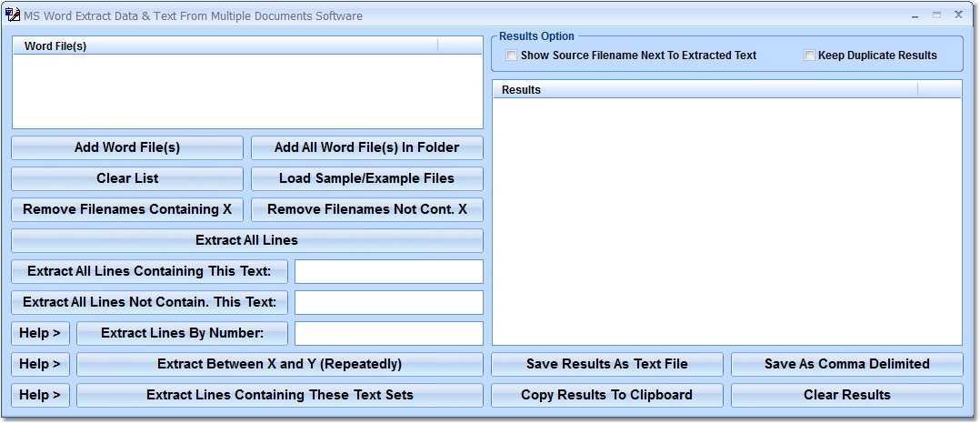The height and width of the screenshot is (424, 980).
Task: Open Help next to Extract Between X and Y
Action: point(40,364)
